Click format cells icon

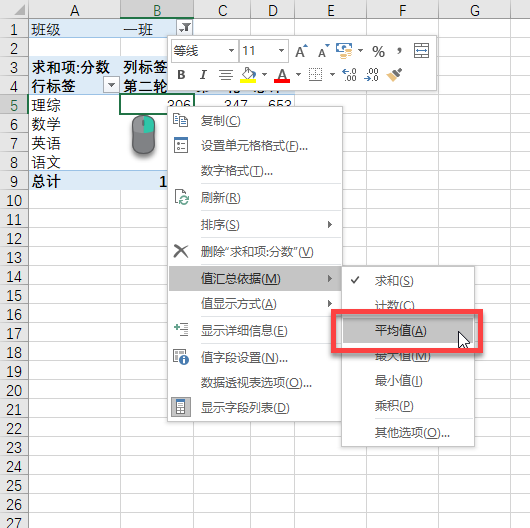point(181,145)
